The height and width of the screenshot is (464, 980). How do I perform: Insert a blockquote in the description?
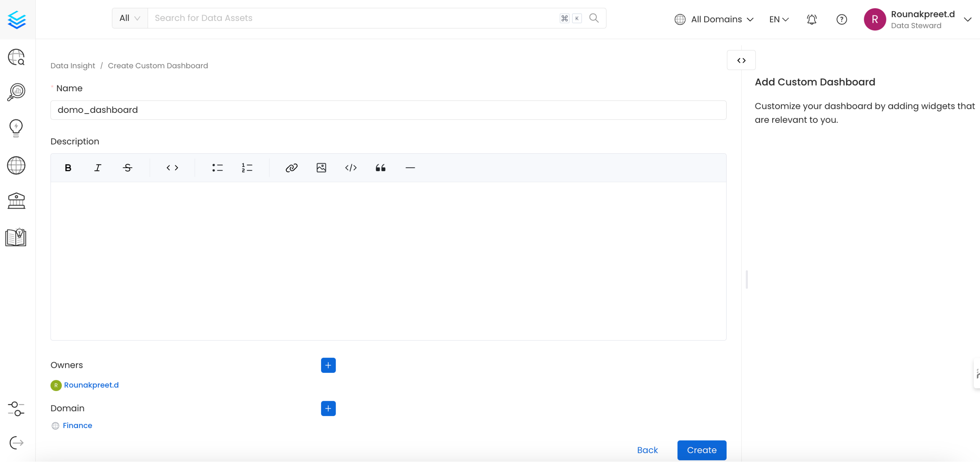click(x=380, y=167)
